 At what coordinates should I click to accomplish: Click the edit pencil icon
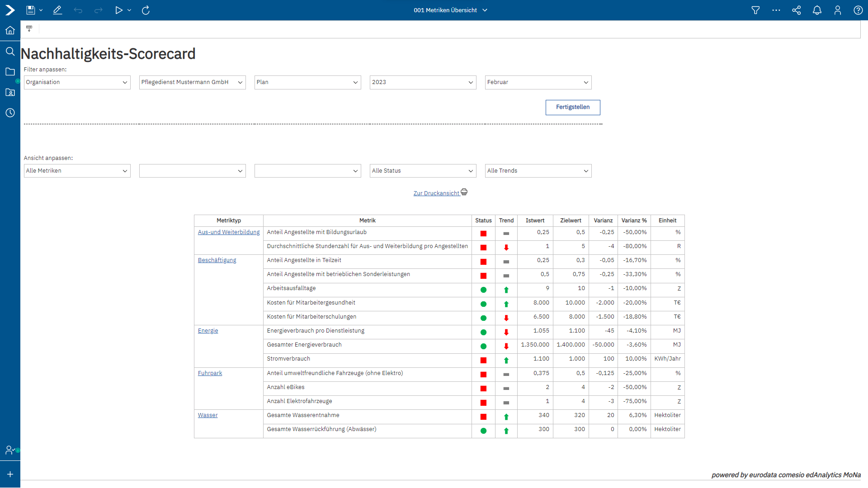tap(57, 10)
